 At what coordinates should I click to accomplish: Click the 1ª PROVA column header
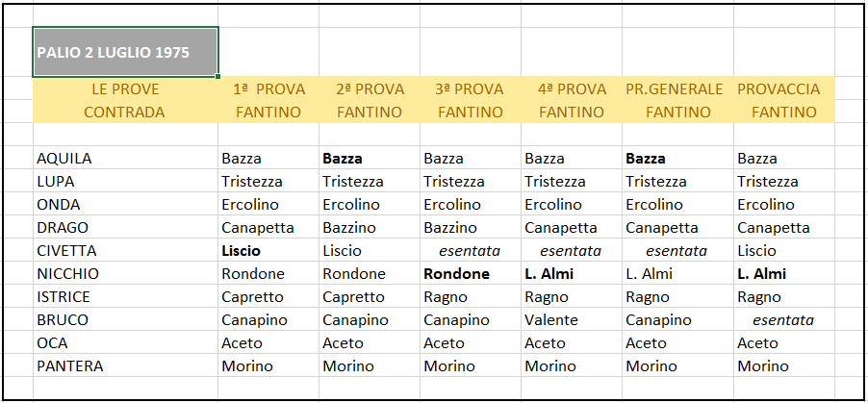(268, 89)
